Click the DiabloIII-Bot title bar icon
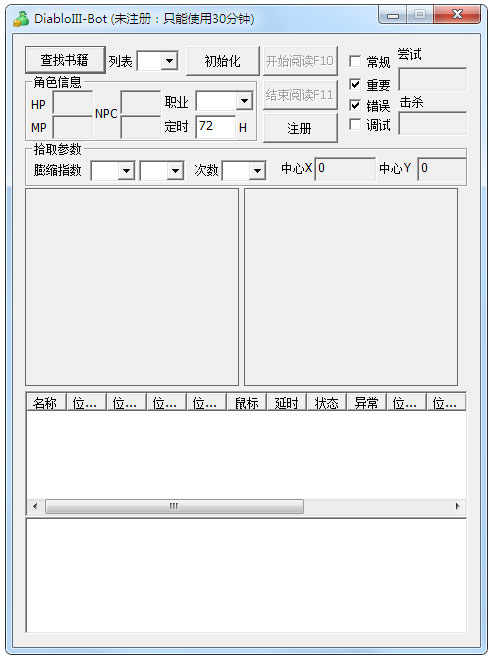The height and width of the screenshot is (659, 492). point(21,18)
